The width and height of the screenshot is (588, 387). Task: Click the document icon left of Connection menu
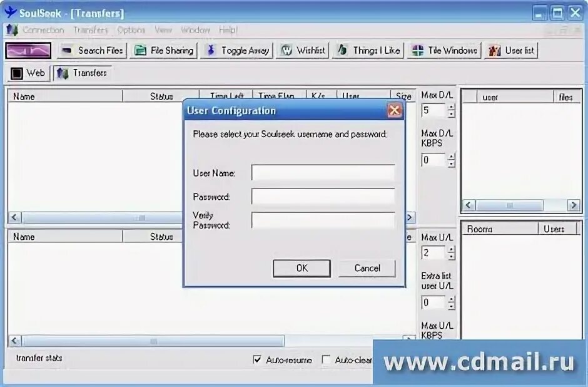pyautogui.click(x=13, y=30)
